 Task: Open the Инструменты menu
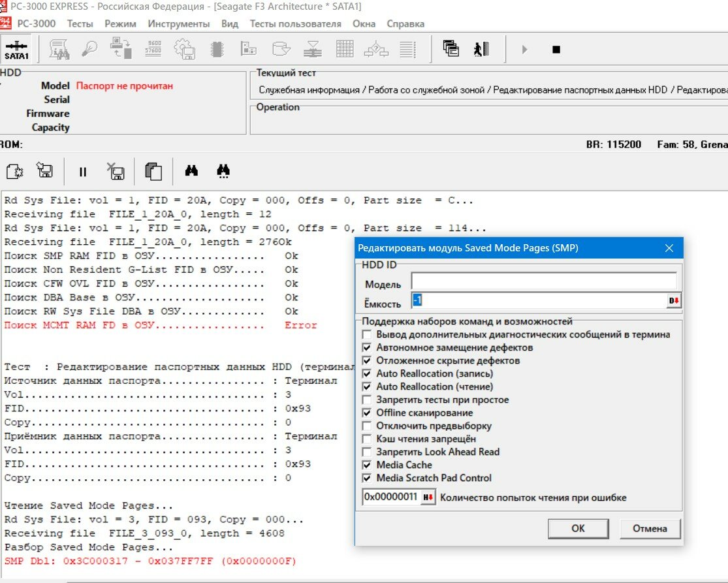(179, 24)
